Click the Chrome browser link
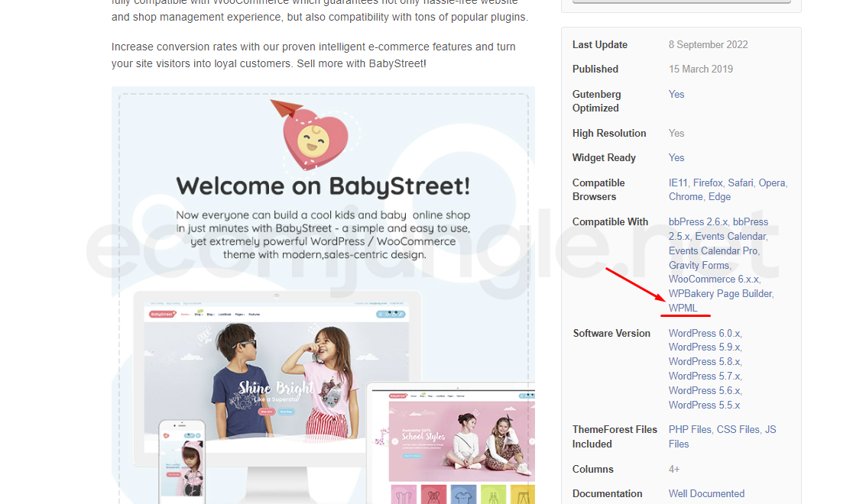This screenshot has width=866, height=504. (x=686, y=196)
